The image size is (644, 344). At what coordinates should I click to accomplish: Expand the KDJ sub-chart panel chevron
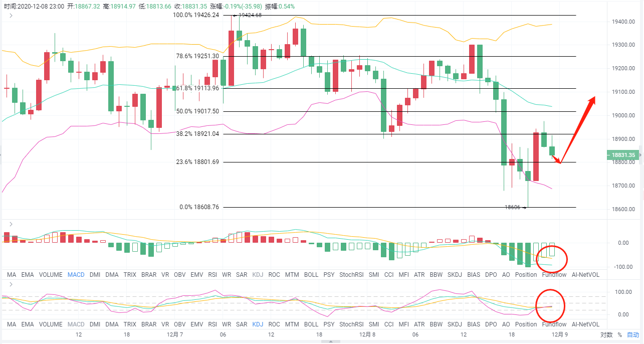[12, 284]
